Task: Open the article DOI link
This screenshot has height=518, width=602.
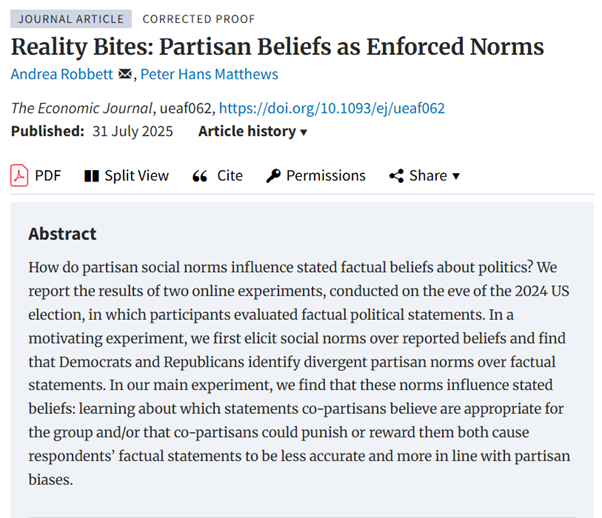Action: (331, 108)
